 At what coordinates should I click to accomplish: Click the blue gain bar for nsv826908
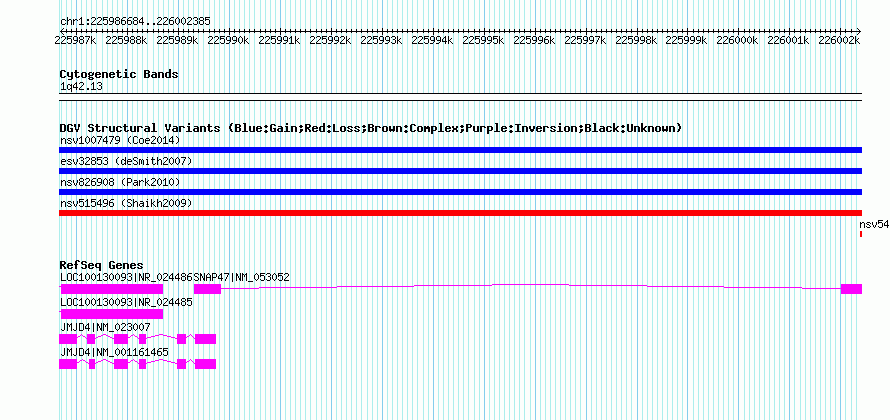tap(460, 192)
